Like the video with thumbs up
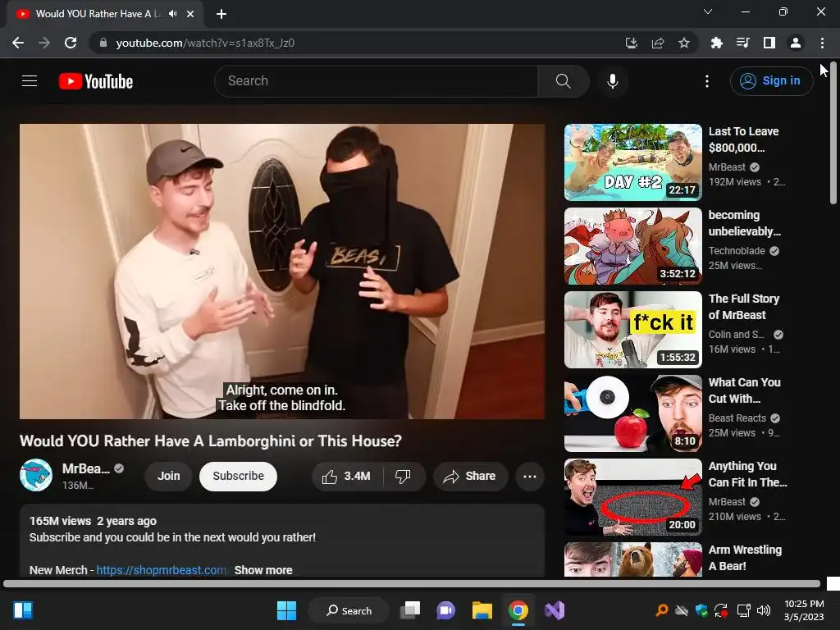This screenshot has height=630, width=840. (x=346, y=477)
